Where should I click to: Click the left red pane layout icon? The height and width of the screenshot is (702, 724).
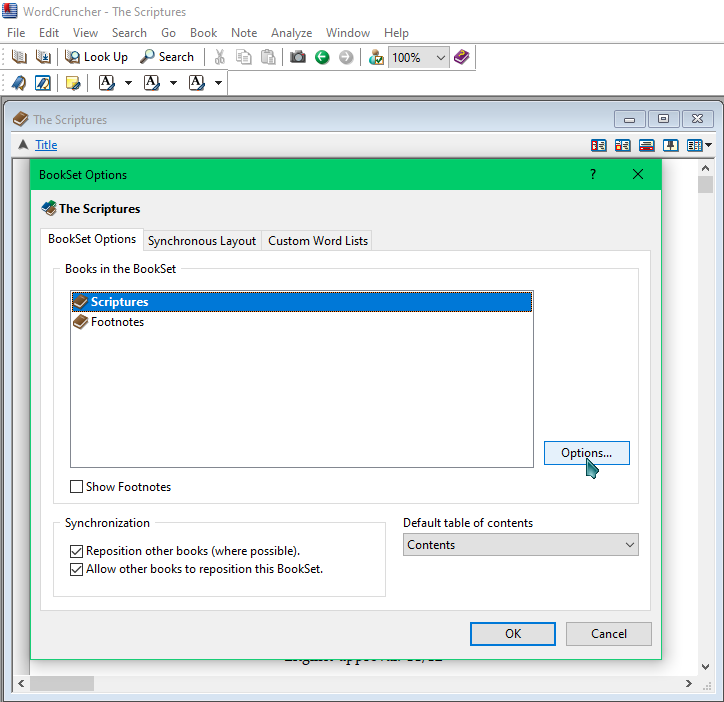pos(599,145)
